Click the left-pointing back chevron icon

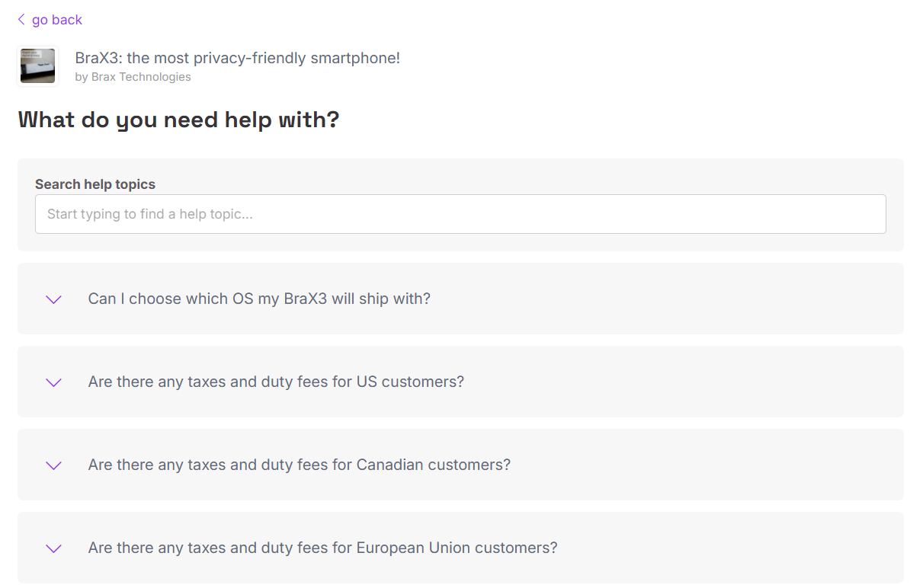[x=21, y=20]
